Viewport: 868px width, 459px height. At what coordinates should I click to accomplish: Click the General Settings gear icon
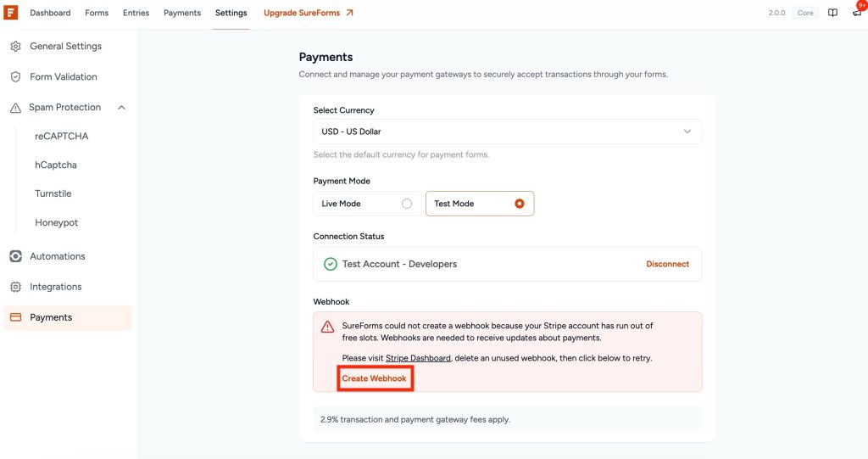[15, 46]
